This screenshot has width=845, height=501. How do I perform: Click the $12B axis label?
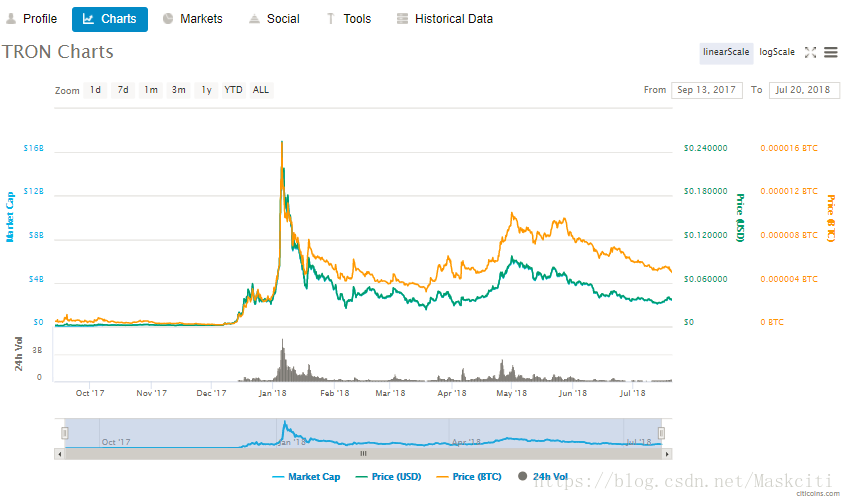(x=33, y=191)
